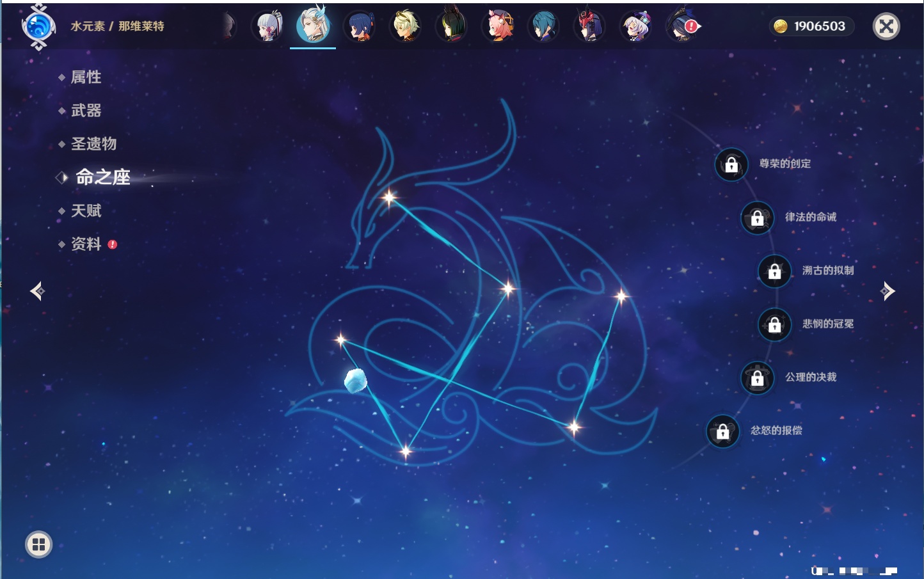Image resolution: width=924 pixels, height=579 pixels.
Task: Select the pink-haired character avatar
Action: (498, 26)
